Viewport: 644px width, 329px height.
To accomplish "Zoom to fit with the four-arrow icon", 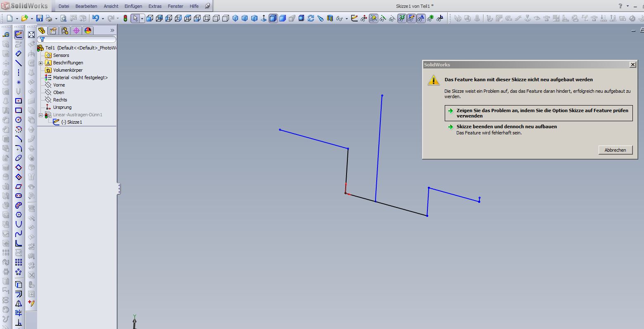I will 31,35.
